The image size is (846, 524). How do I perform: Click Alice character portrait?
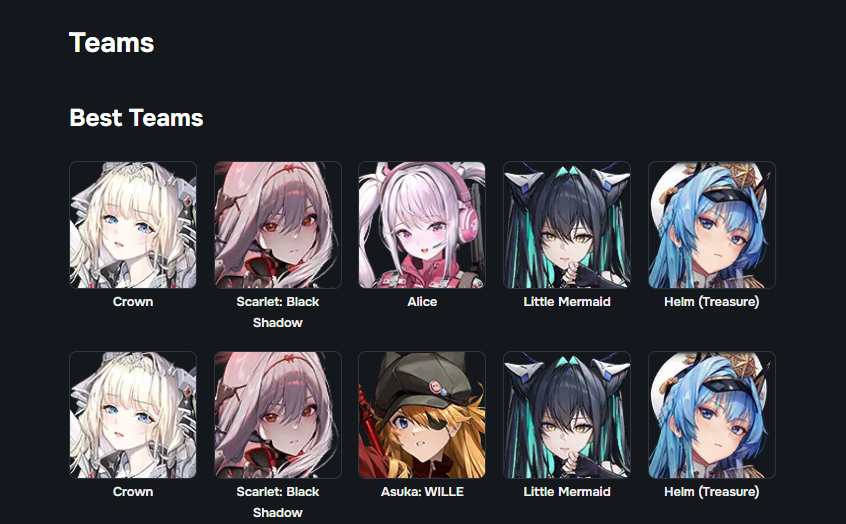[422, 224]
